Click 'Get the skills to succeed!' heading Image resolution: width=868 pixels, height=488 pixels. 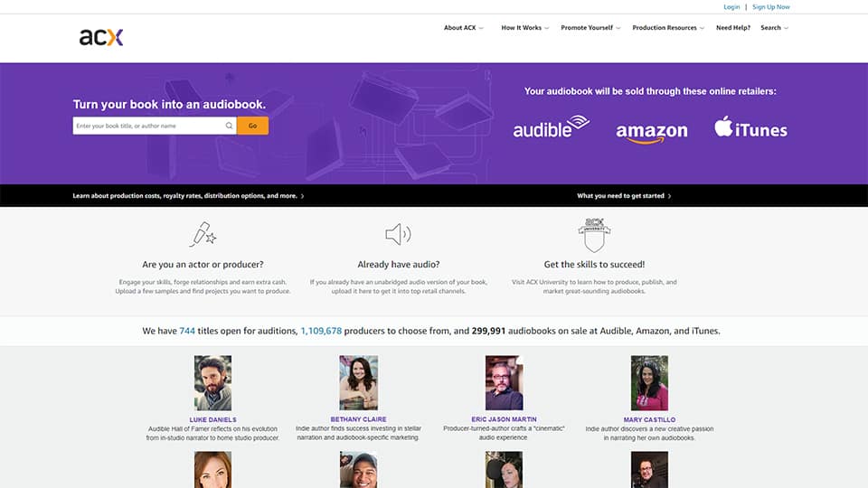[x=594, y=265]
